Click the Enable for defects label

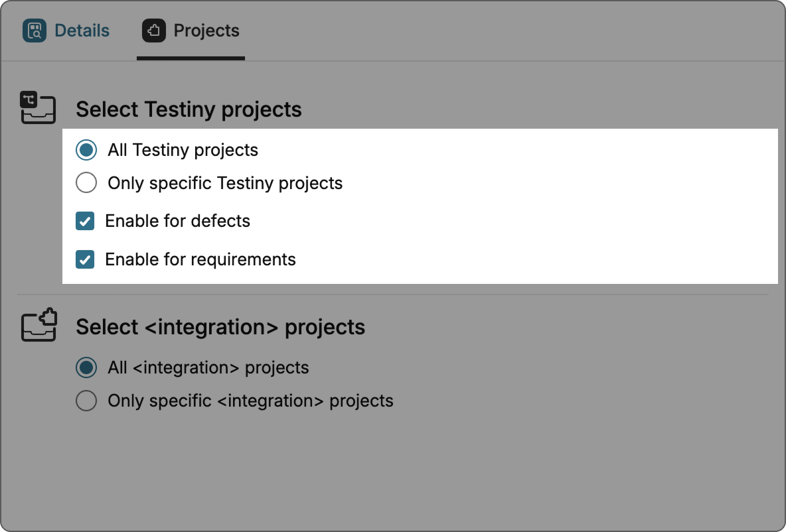177,221
